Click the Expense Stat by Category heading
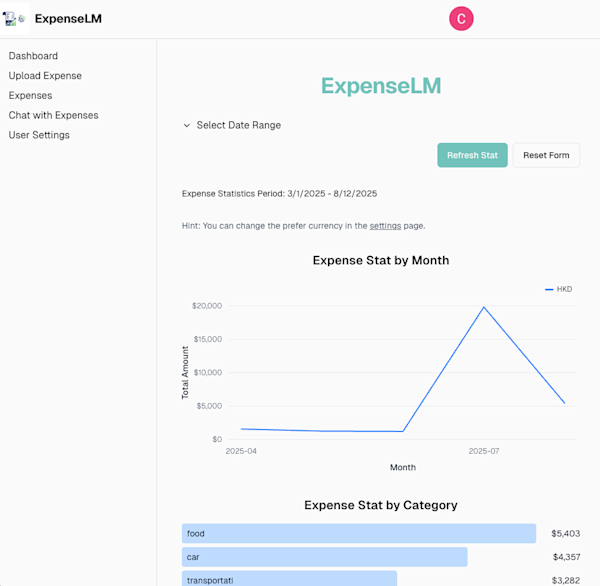The image size is (600, 586). point(381,505)
